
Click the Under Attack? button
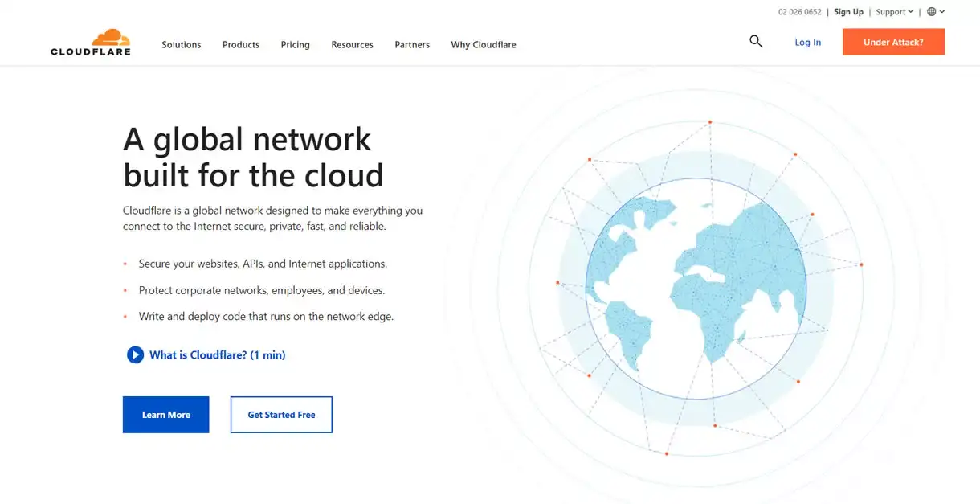[x=893, y=42]
